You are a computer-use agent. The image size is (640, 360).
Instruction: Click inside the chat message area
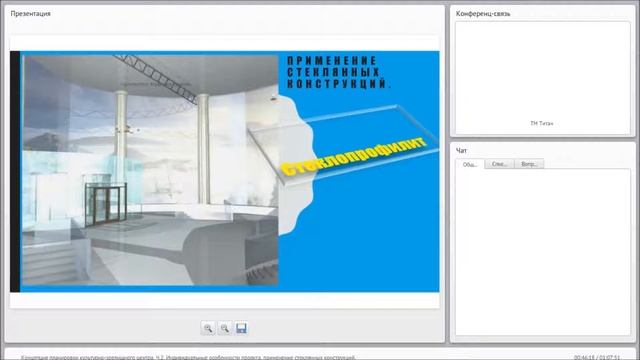click(542, 252)
